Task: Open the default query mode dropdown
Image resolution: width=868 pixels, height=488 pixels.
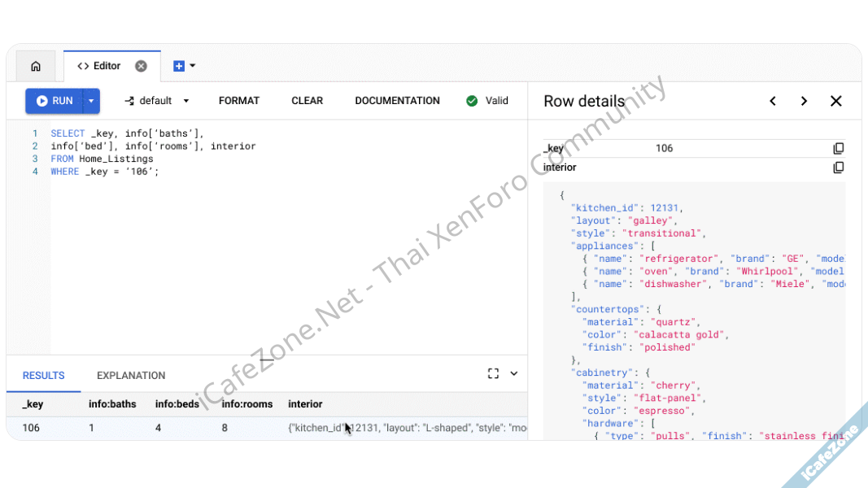Action: tap(157, 101)
